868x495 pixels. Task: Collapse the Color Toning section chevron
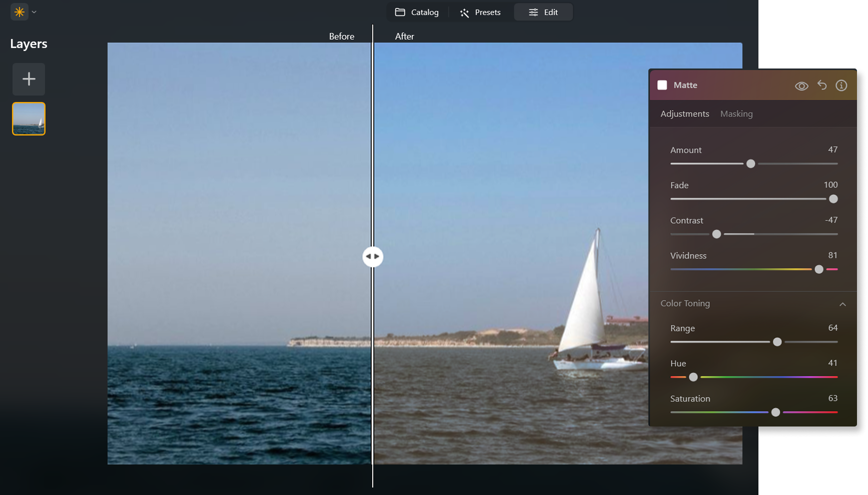coord(843,304)
